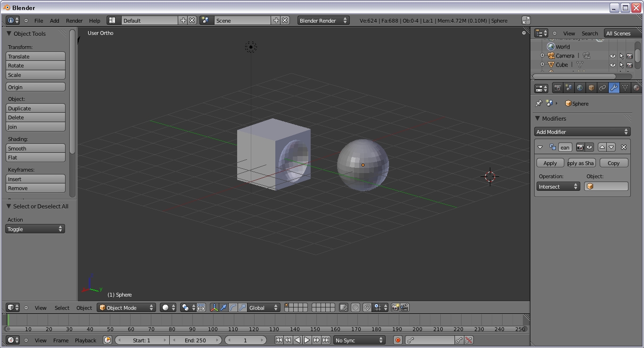Open the Render menu in the top bar
Image resolution: width=644 pixels, height=348 pixels.
click(74, 20)
